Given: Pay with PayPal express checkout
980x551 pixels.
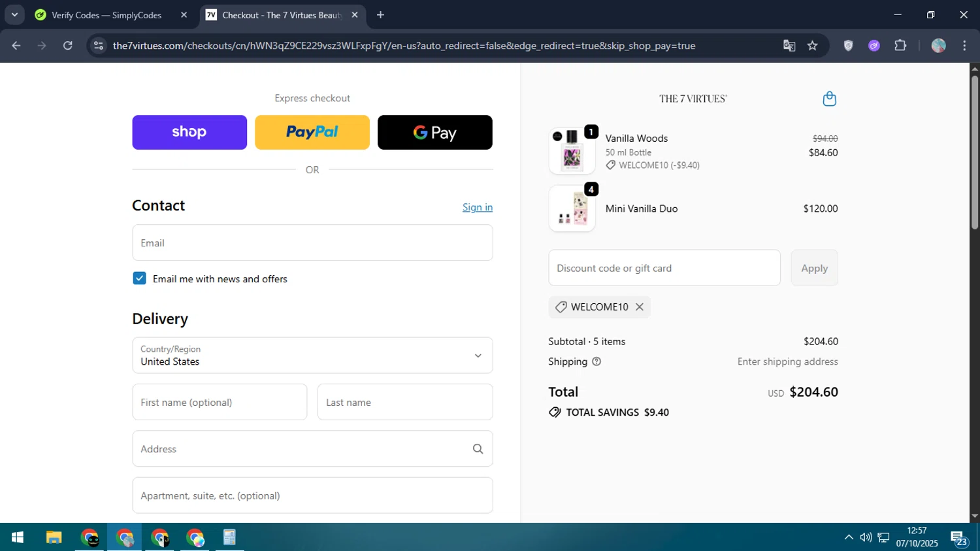Looking at the screenshot, I should [312, 133].
